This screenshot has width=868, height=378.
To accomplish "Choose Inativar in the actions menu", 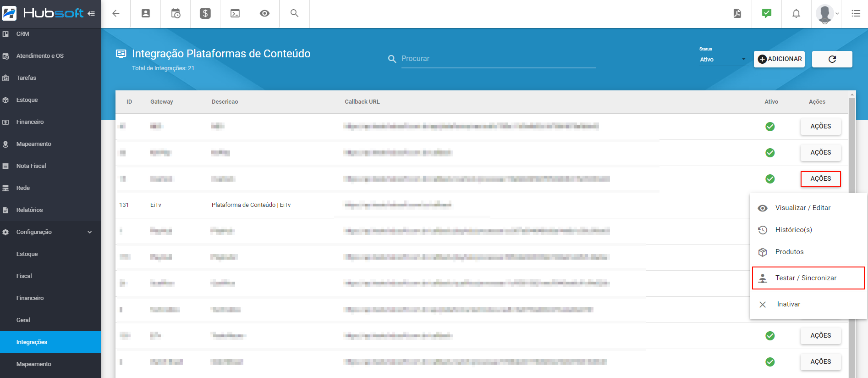I will point(808,304).
